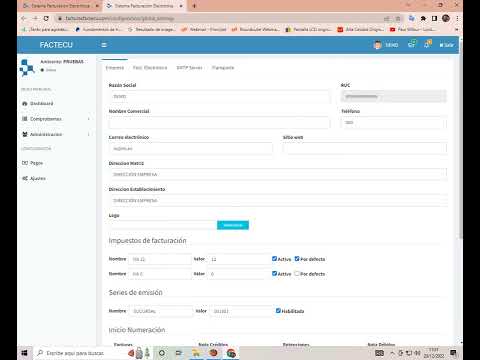Click the Razón Social input field
Screen dimensions: 480x360
pos(219,96)
